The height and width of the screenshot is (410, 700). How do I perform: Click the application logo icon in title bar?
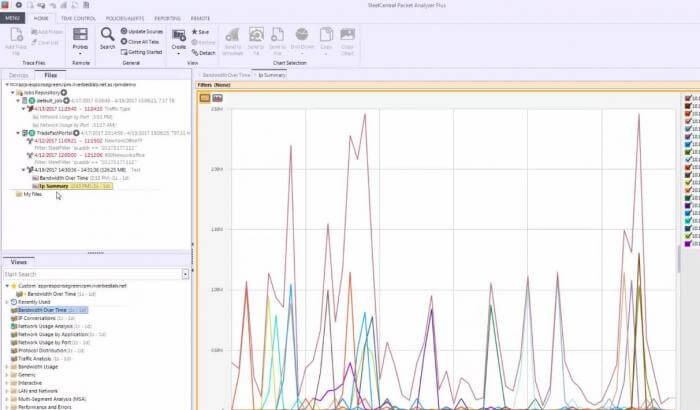coord(4,5)
